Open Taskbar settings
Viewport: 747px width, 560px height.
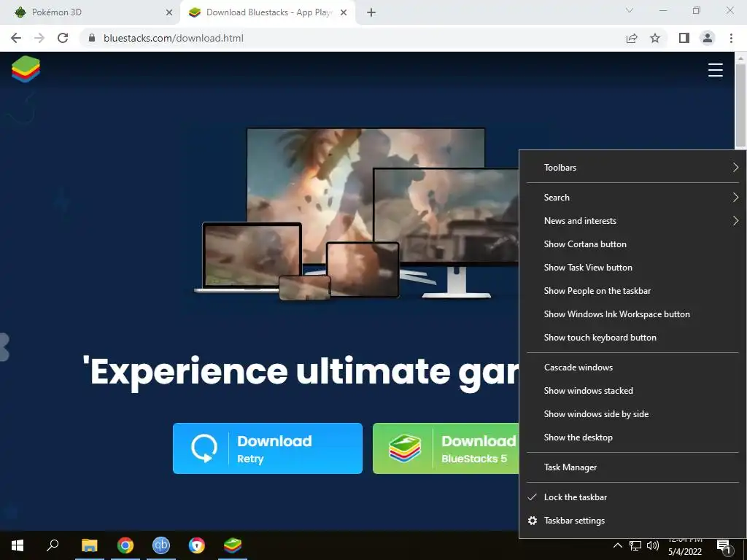632,521
